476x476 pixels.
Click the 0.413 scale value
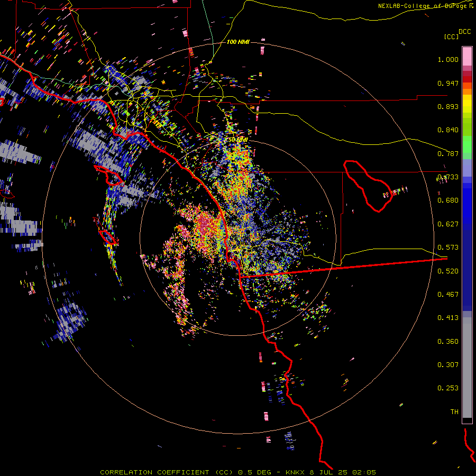pyautogui.click(x=448, y=318)
